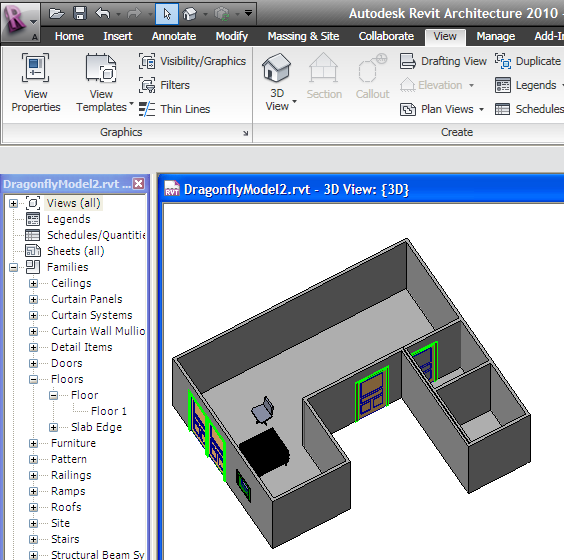This screenshot has width=564, height=560.
Task: Click the 3D View house icon in ribbon
Action: point(276,68)
